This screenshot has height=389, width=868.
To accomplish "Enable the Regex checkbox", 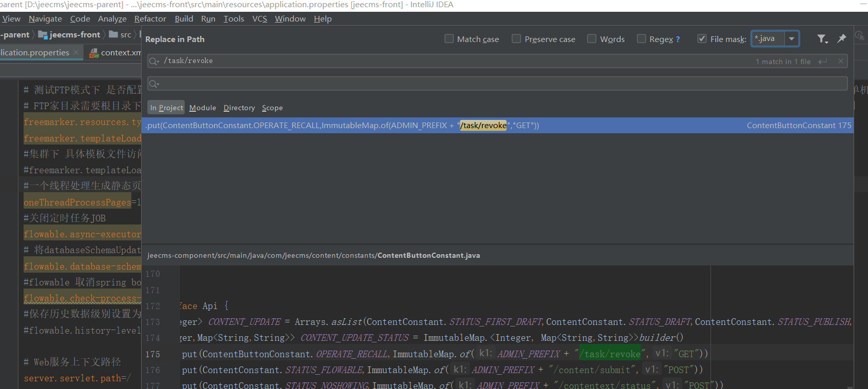I will pyautogui.click(x=641, y=39).
